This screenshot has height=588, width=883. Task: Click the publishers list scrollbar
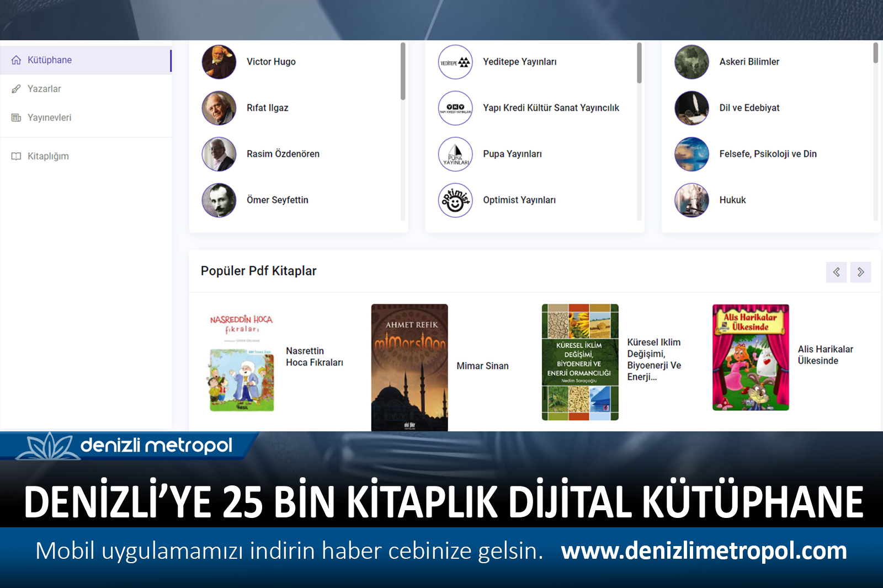(x=639, y=63)
